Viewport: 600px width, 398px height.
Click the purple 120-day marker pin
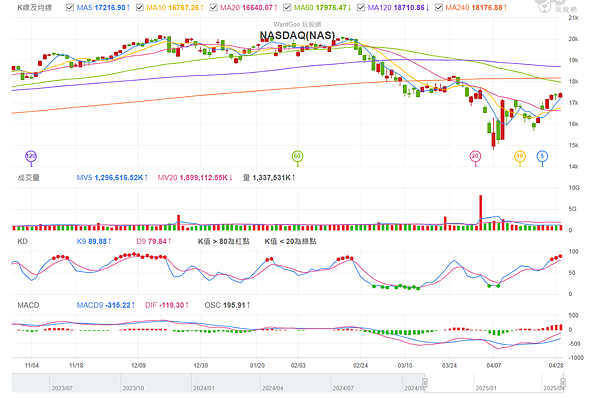(31, 157)
